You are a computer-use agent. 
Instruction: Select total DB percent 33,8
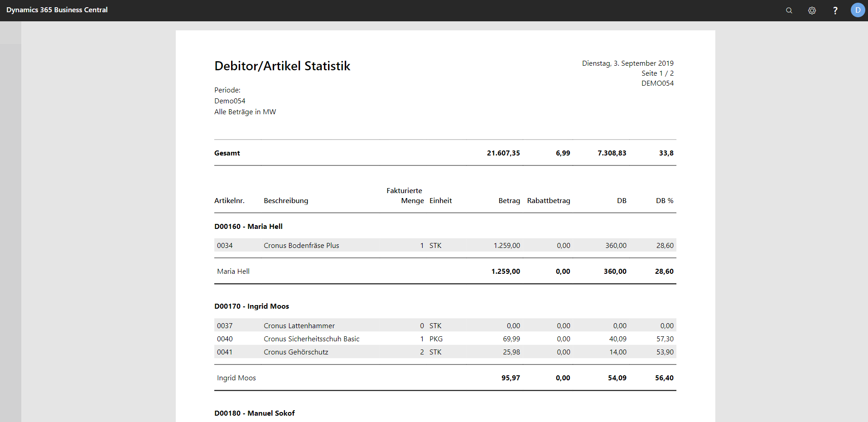(x=666, y=153)
